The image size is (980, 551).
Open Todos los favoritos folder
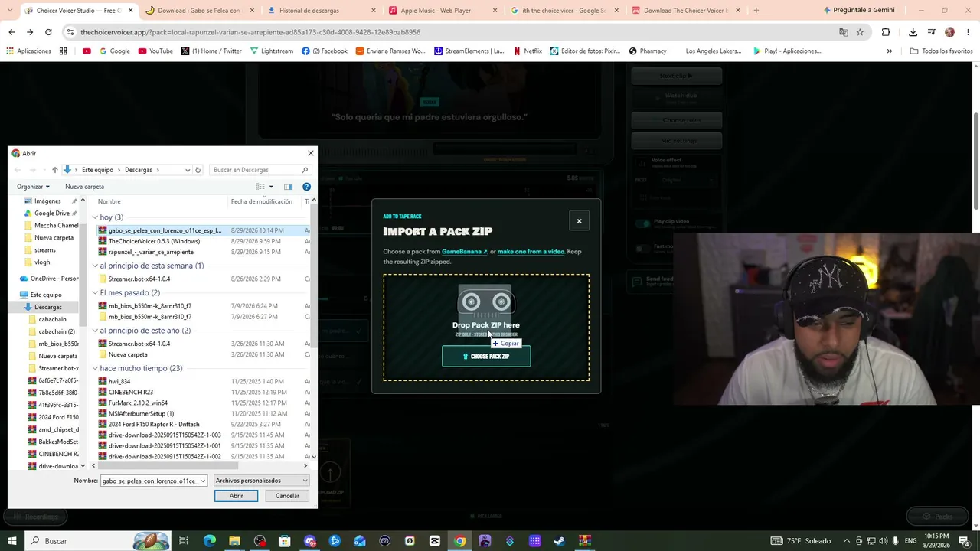coord(941,51)
